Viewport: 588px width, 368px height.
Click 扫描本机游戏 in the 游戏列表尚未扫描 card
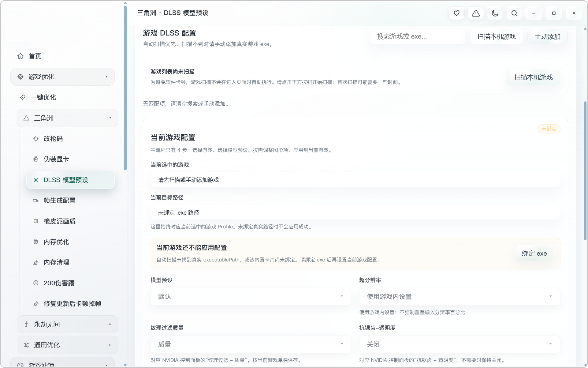tap(533, 77)
